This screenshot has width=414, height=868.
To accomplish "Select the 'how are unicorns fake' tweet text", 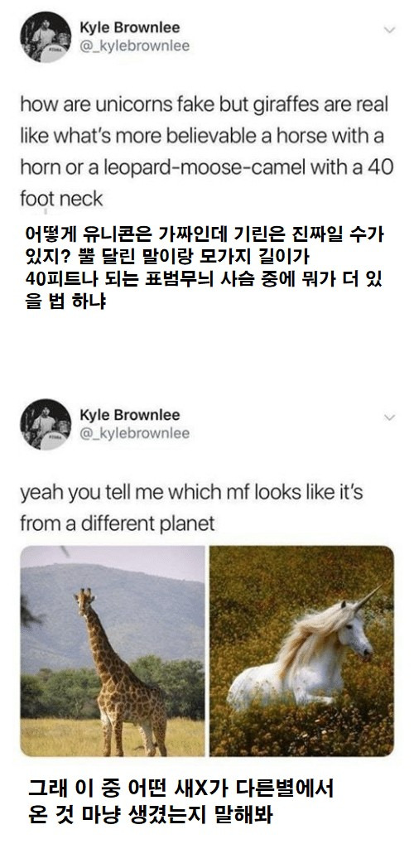I will tap(206, 151).
